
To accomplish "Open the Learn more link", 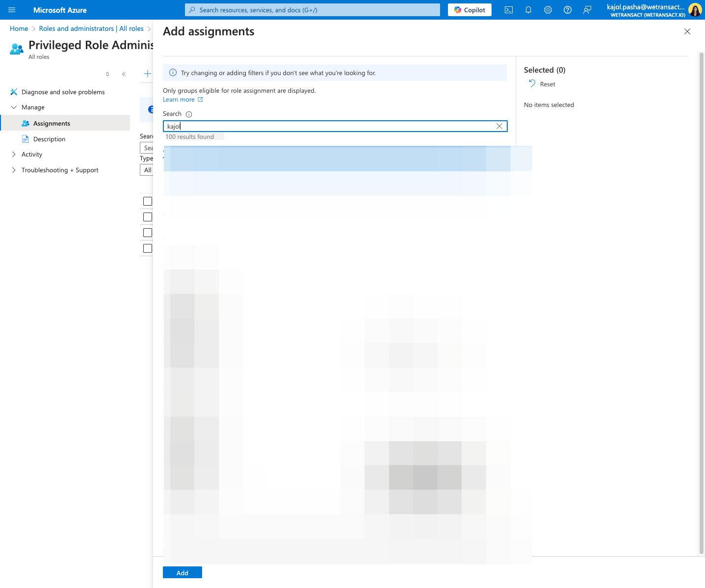I will 183,100.
